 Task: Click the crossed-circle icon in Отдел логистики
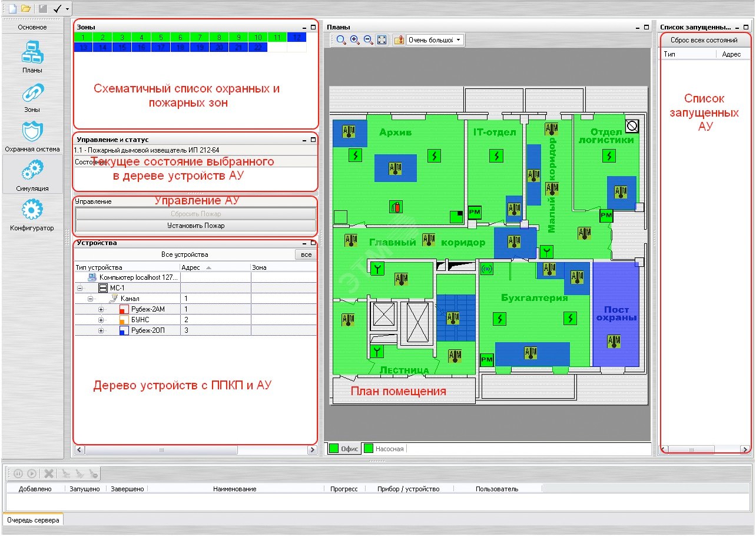click(632, 126)
